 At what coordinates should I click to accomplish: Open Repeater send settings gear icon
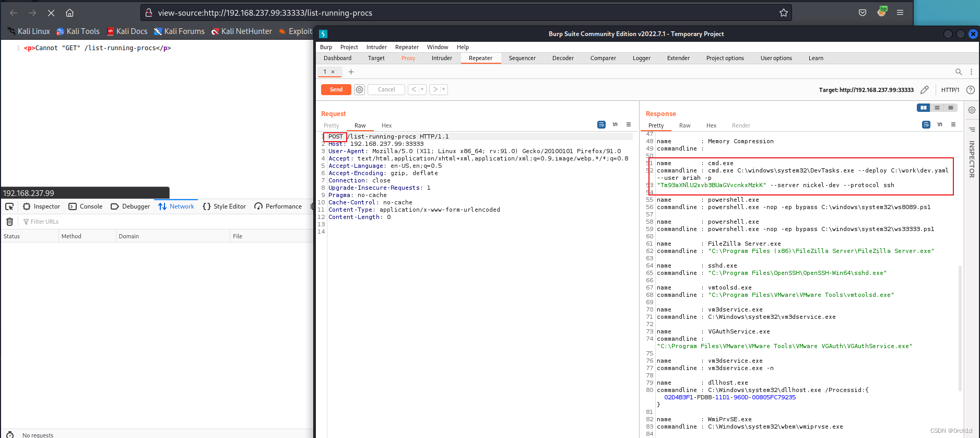pos(359,89)
